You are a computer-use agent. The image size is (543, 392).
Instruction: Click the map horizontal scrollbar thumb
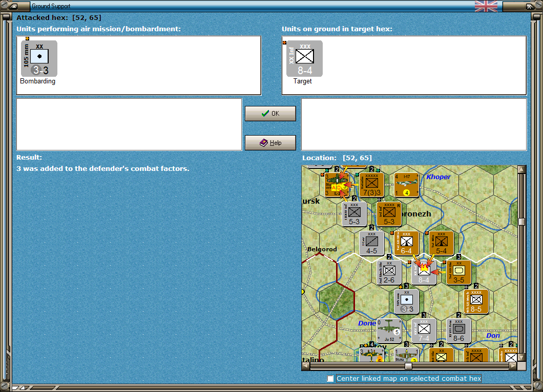(409, 366)
